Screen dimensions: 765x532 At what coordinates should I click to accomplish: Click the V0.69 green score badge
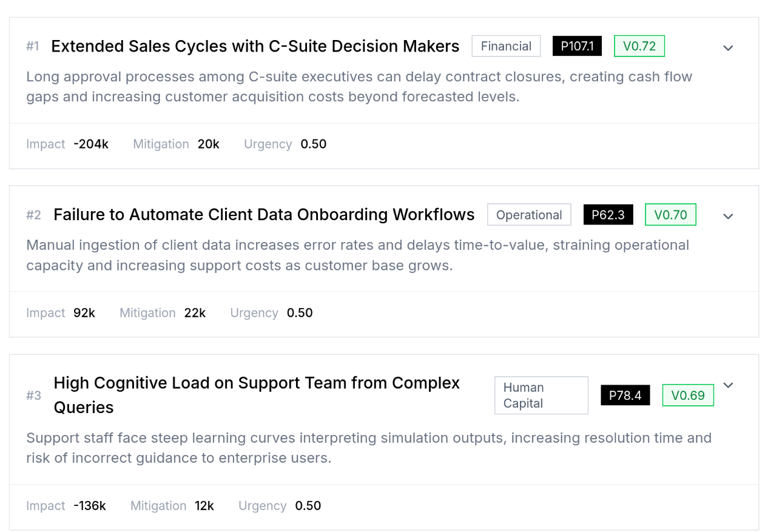tap(688, 396)
